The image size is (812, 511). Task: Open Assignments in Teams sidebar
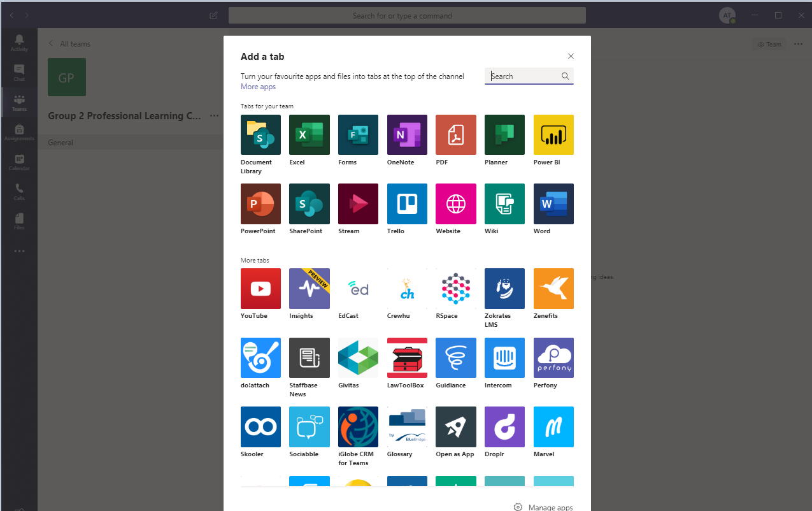tap(19, 133)
